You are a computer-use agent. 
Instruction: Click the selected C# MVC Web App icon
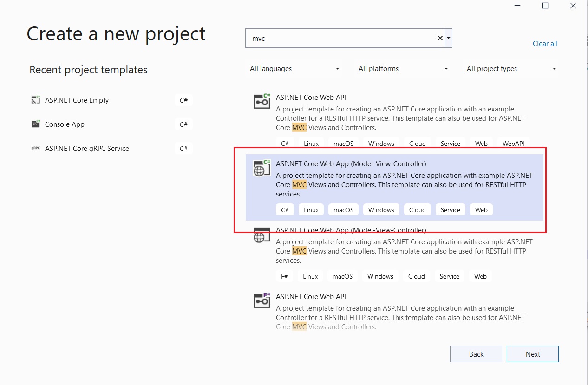[x=262, y=168]
